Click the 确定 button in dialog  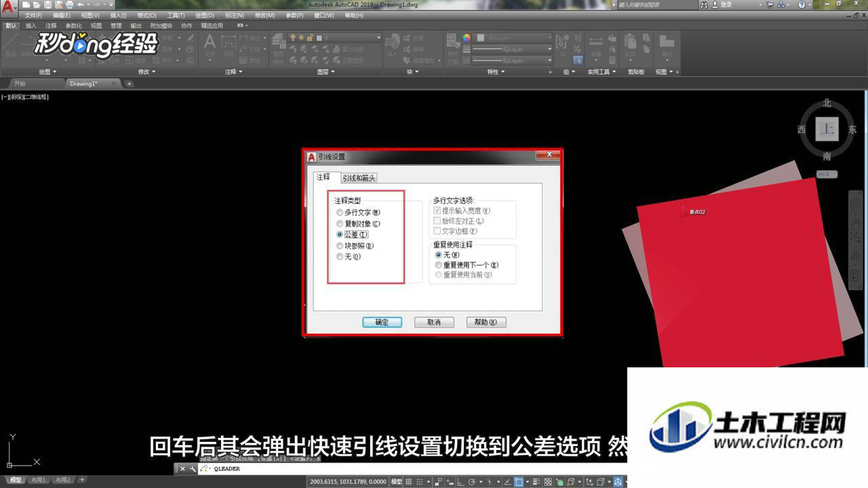coord(382,322)
